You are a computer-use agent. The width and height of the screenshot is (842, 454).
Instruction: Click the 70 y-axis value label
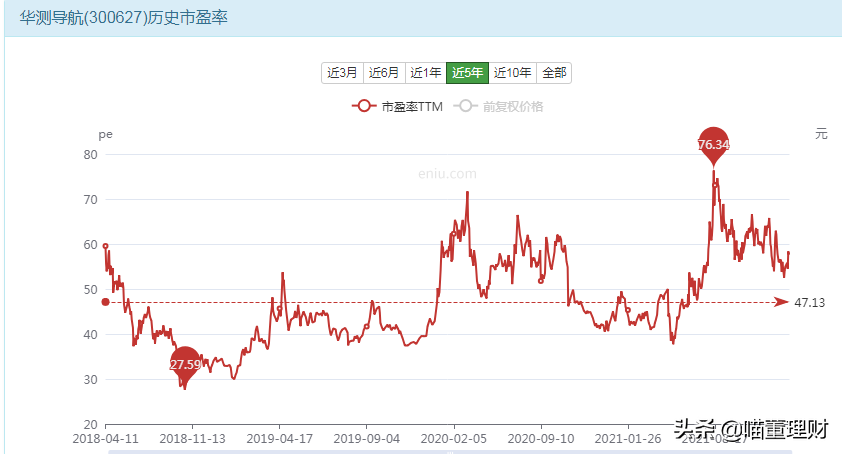(x=90, y=200)
